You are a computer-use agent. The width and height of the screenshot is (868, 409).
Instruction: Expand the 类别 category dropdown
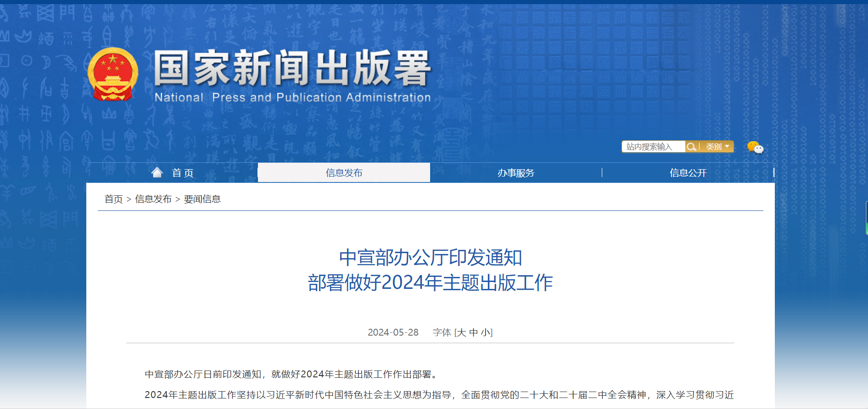(717, 147)
